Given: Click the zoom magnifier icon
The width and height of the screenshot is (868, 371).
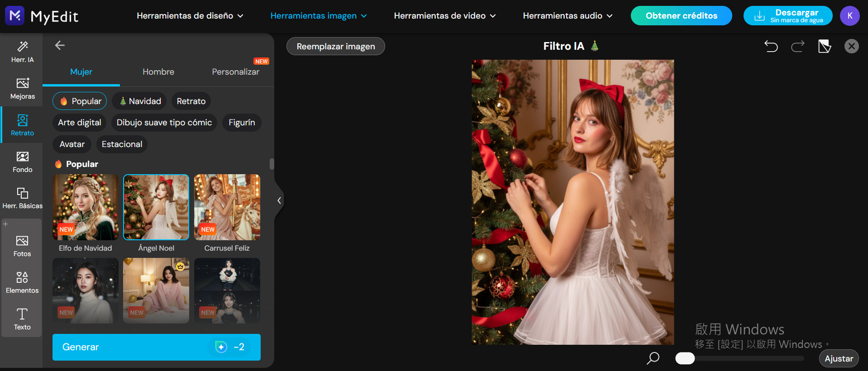Looking at the screenshot, I should pyautogui.click(x=653, y=358).
